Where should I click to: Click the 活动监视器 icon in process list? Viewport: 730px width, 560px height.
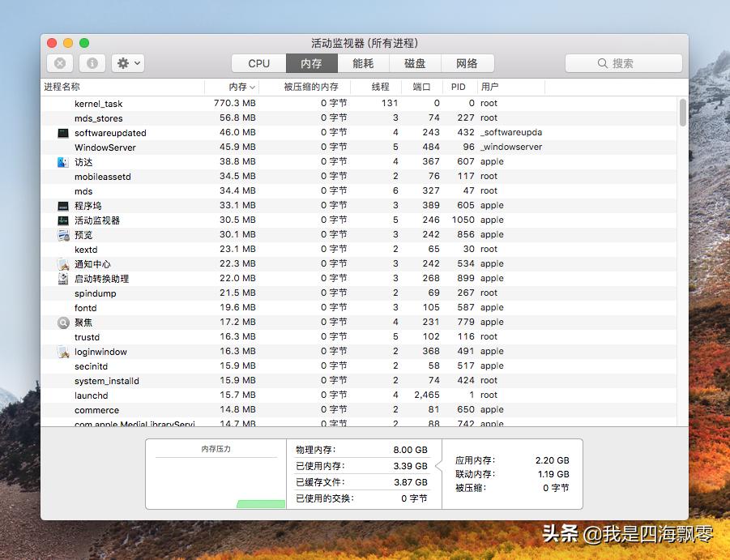coord(62,220)
